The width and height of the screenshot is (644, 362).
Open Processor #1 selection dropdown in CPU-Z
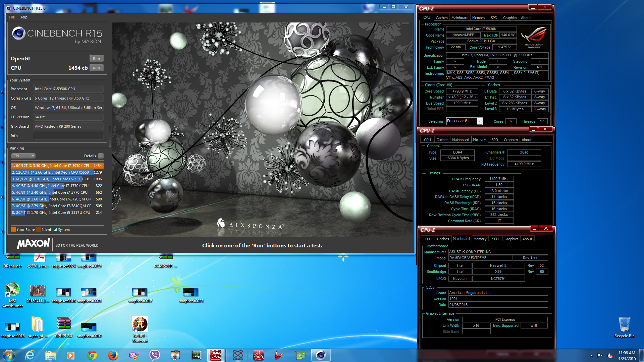coord(464,121)
